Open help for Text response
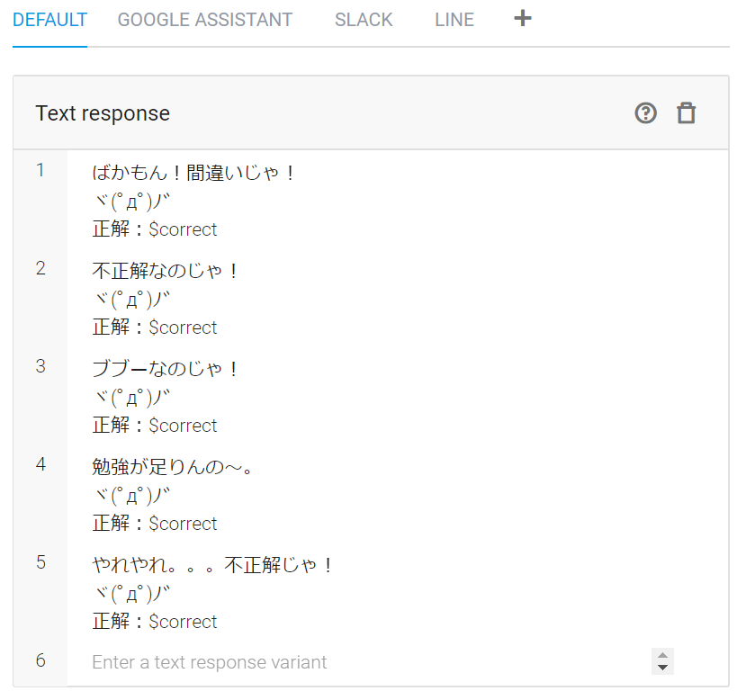 click(x=645, y=113)
